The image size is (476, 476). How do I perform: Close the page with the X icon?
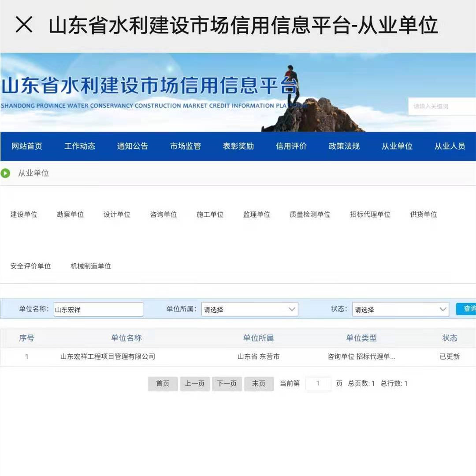pyautogui.click(x=24, y=25)
